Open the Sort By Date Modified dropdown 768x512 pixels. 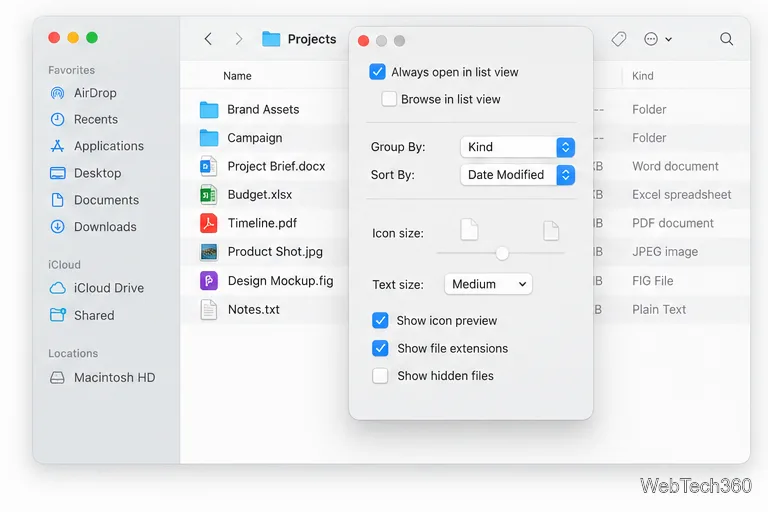click(517, 175)
